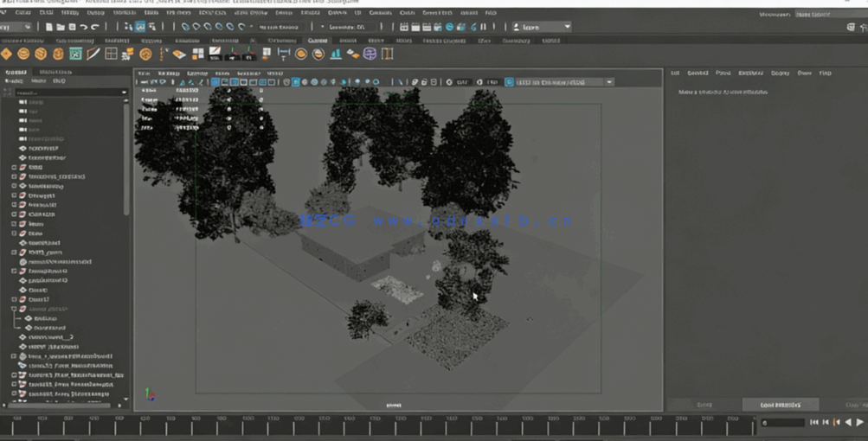
Task: Click the play forward button
Action: 859,422
